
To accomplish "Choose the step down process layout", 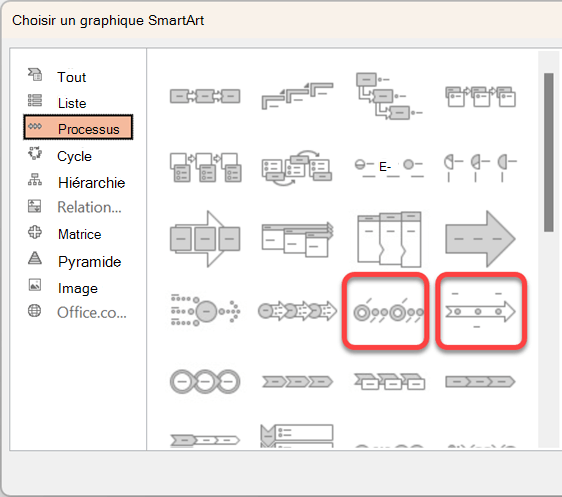I will tap(389, 96).
